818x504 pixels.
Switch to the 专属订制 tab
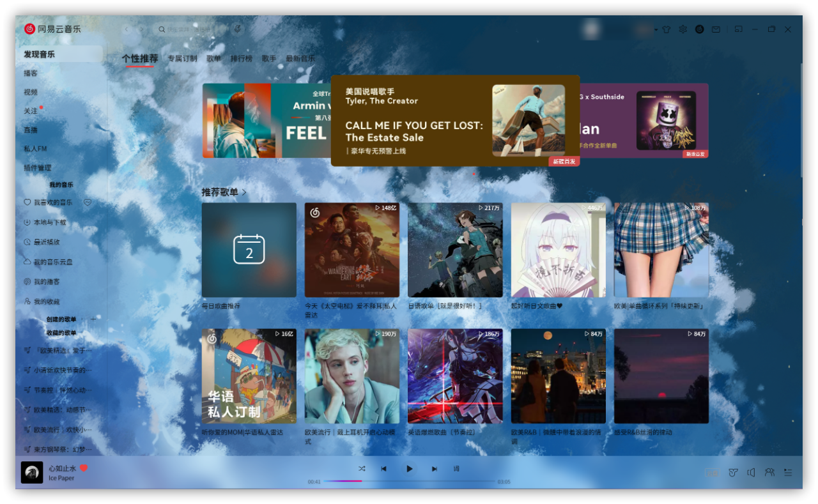[x=182, y=58]
